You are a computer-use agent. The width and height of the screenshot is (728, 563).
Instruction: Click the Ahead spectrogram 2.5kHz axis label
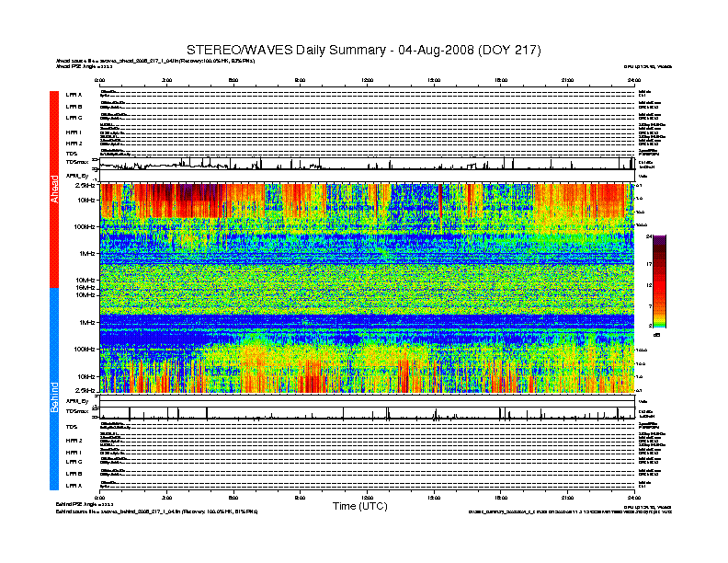tap(85, 185)
